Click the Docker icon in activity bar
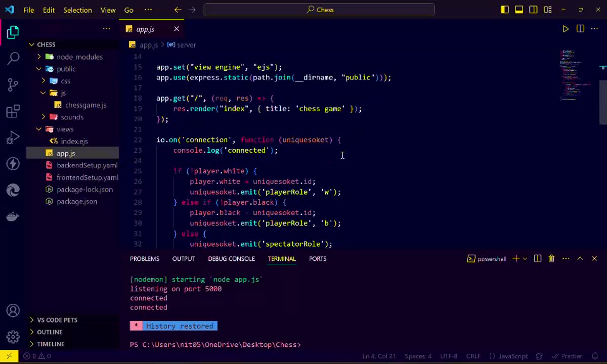Viewport: 607px width, 364px height. (13, 216)
